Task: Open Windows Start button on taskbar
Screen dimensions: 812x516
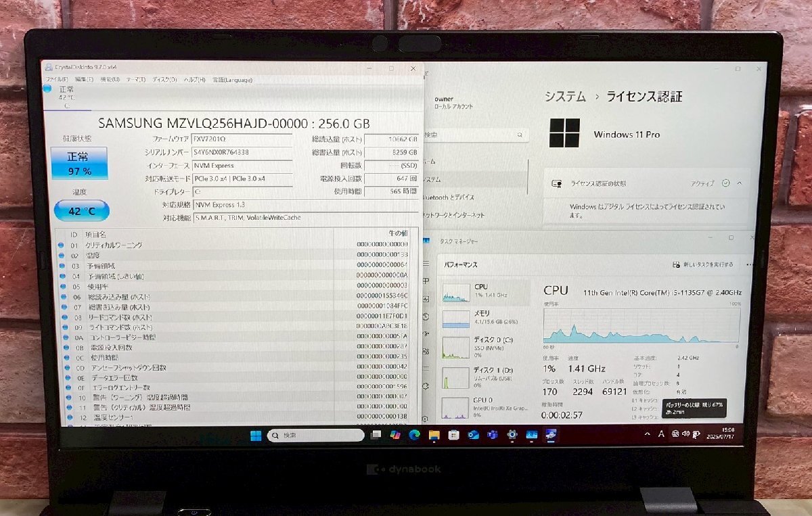Action: click(256, 435)
